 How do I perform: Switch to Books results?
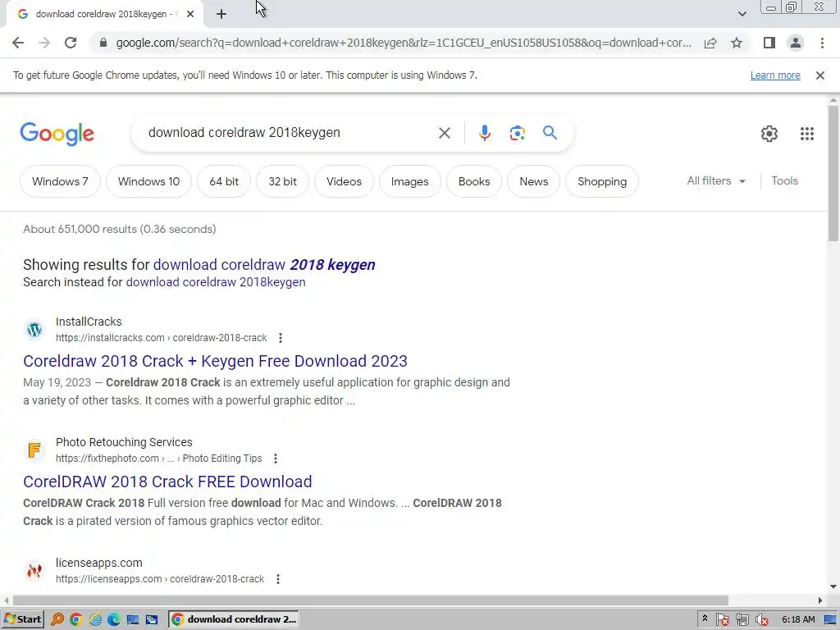474,181
